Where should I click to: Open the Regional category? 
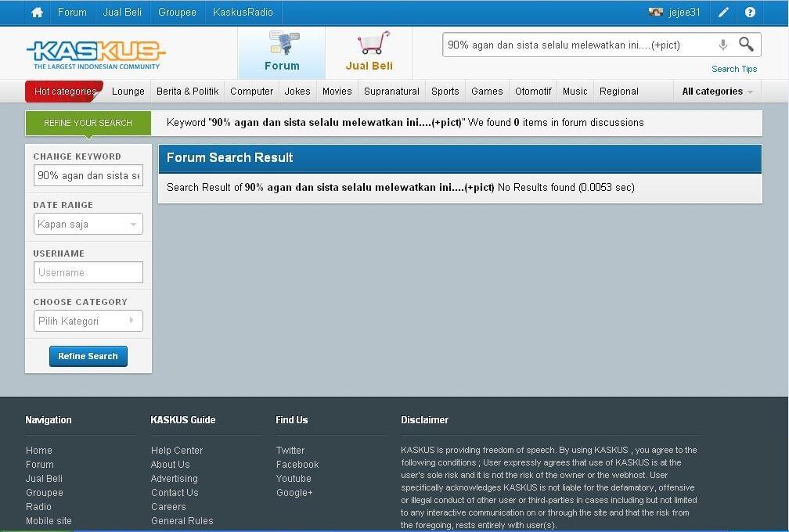[619, 92]
